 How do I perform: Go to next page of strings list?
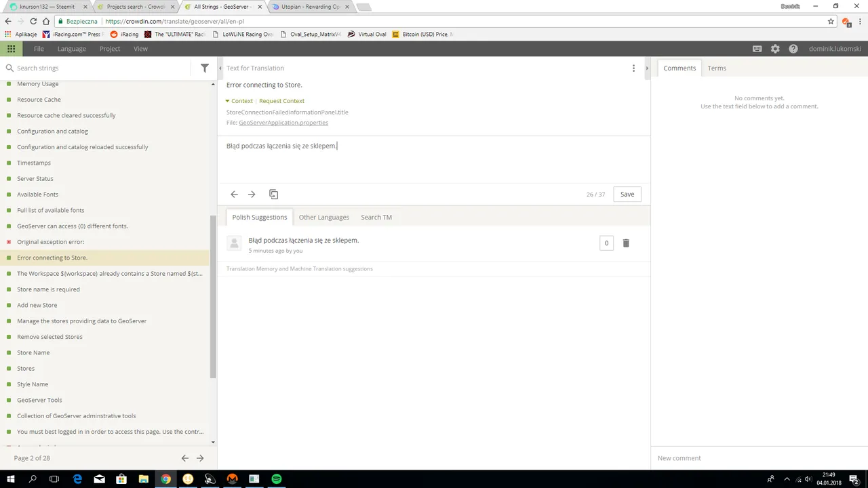point(200,458)
